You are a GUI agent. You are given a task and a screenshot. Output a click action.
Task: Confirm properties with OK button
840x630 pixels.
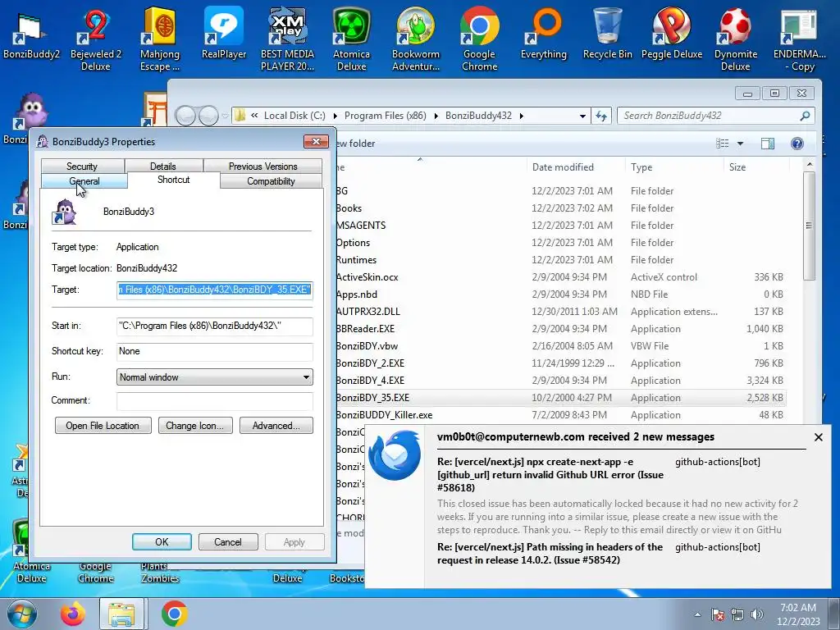tap(162, 541)
